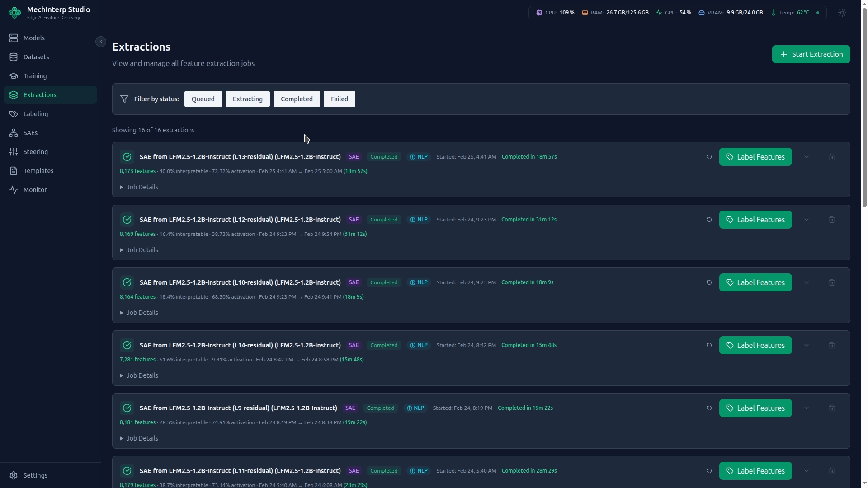This screenshot has width=868, height=488.
Task: Expand Job Details for L12-residual extraction
Action: 139,250
